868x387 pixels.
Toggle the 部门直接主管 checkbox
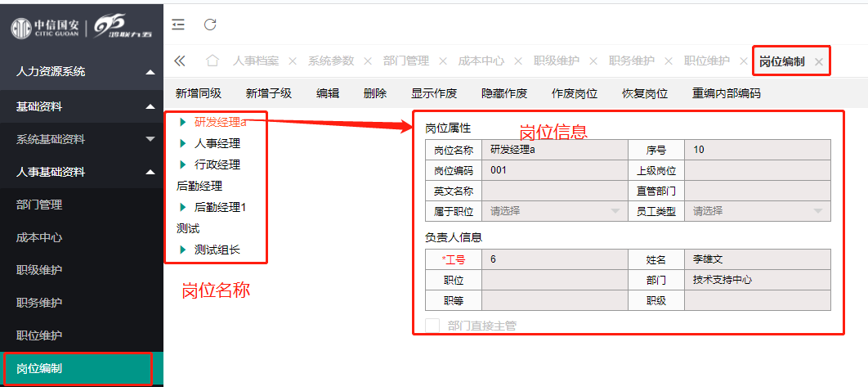[x=432, y=326]
